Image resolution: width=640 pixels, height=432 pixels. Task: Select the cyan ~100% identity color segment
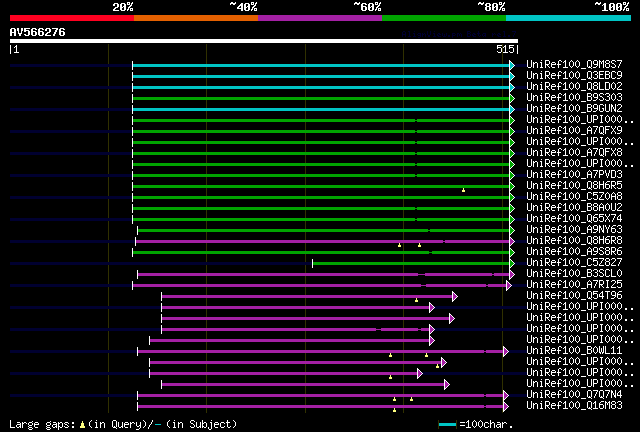click(569, 18)
